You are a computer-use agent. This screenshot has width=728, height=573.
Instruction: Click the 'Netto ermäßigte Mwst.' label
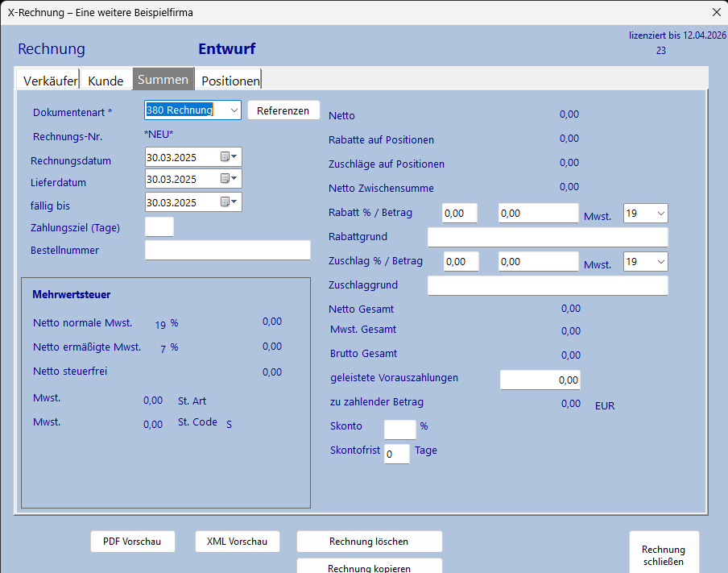pyautogui.click(x=87, y=347)
